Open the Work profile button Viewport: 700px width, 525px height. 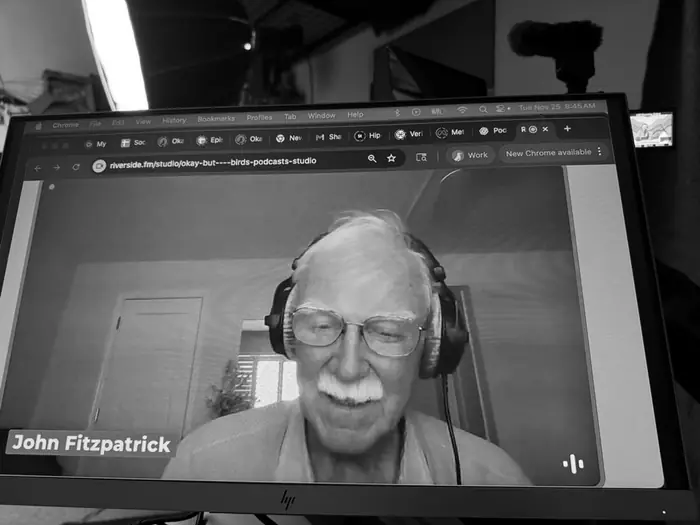[x=470, y=155]
